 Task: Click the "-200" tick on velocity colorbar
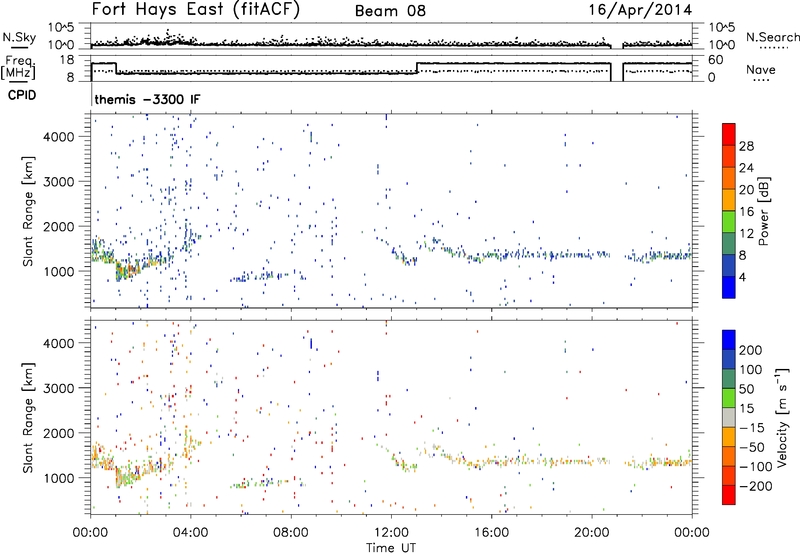(755, 486)
